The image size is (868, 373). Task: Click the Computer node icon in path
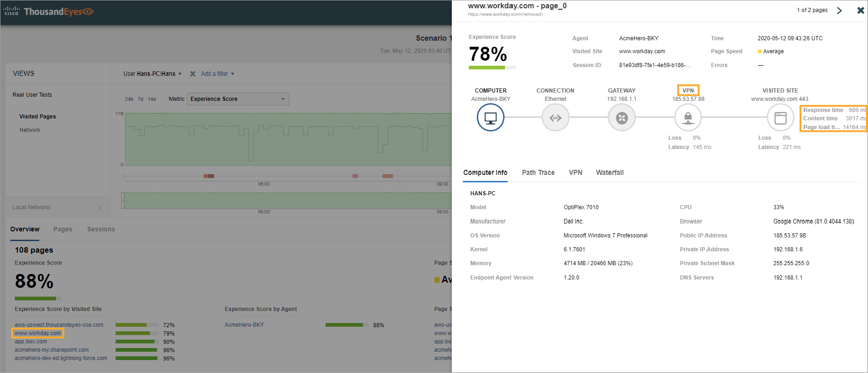tap(490, 118)
